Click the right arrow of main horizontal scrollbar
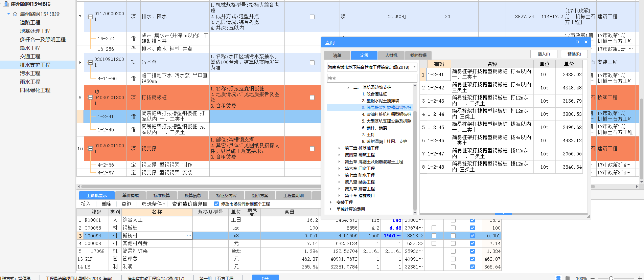The height and width of the screenshot is (280, 644). click(637, 187)
